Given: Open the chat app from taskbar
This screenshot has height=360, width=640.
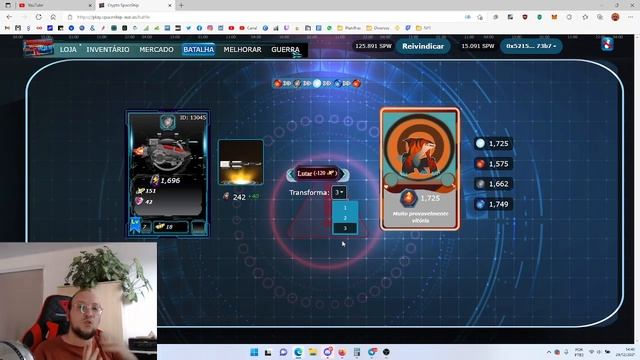Looking at the screenshot, I should tap(283, 352).
